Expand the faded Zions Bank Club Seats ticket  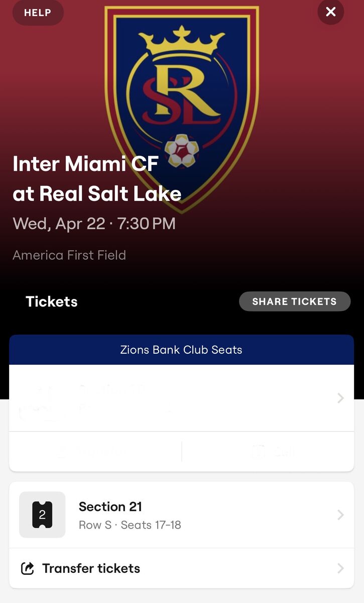340,398
